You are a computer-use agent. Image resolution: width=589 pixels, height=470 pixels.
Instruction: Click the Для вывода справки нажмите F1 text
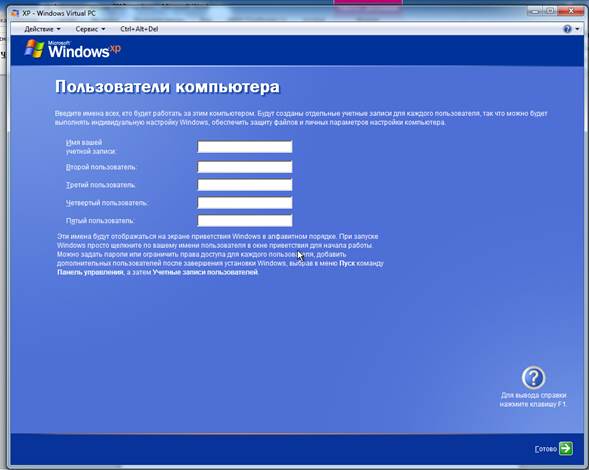[533, 400]
